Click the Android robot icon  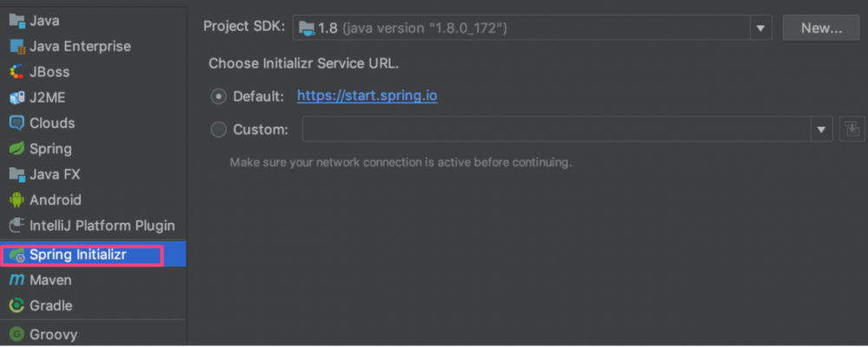(16, 200)
